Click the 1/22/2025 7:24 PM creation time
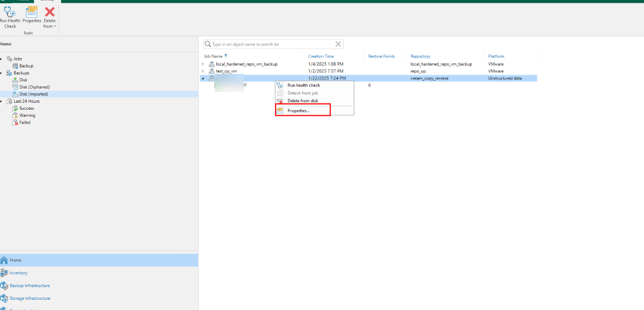The height and width of the screenshot is (310, 644). pos(327,78)
